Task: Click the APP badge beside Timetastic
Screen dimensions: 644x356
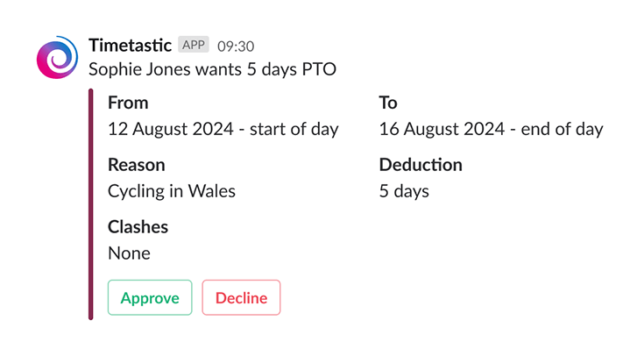Action: point(193,45)
